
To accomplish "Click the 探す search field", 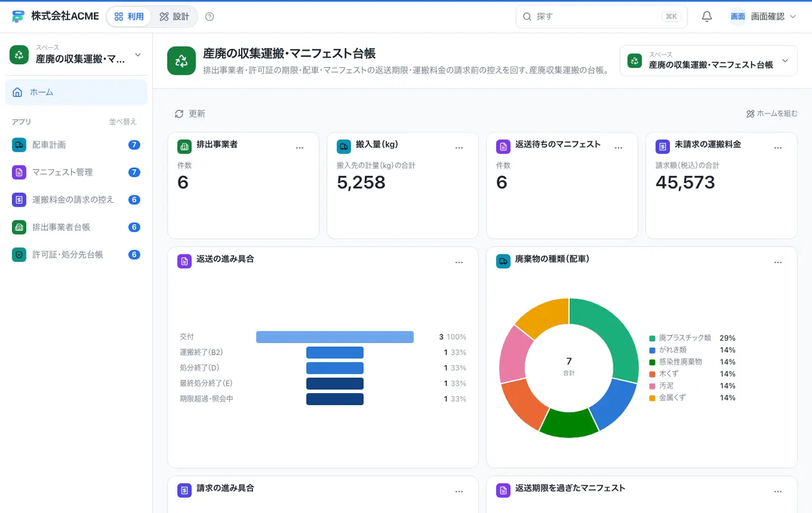I will click(x=601, y=16).
